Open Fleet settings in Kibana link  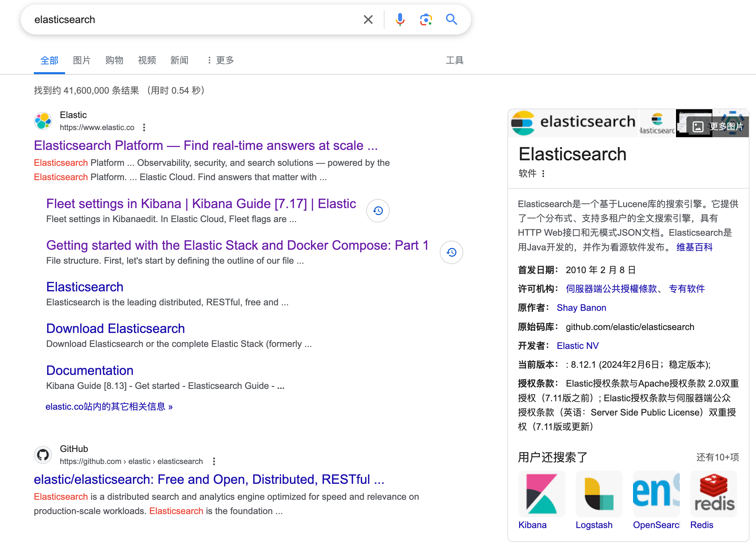tap(201, 204)
